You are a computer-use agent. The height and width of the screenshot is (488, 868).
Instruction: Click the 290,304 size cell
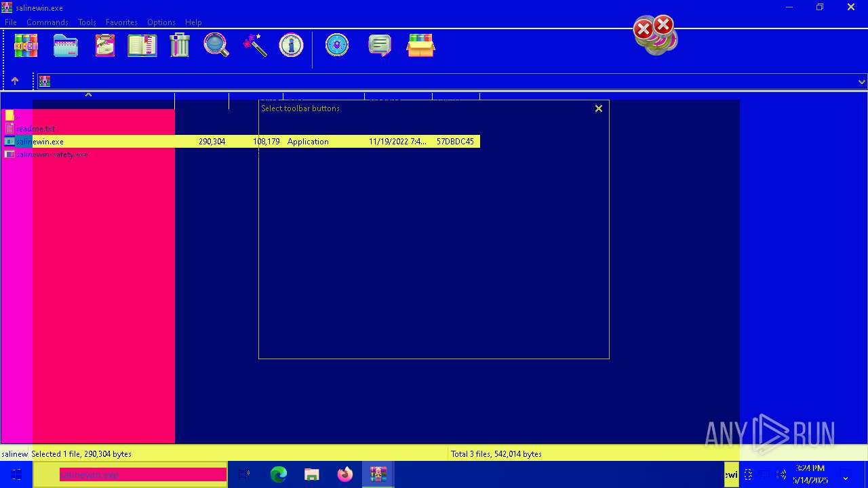click(x=212, y=142)
